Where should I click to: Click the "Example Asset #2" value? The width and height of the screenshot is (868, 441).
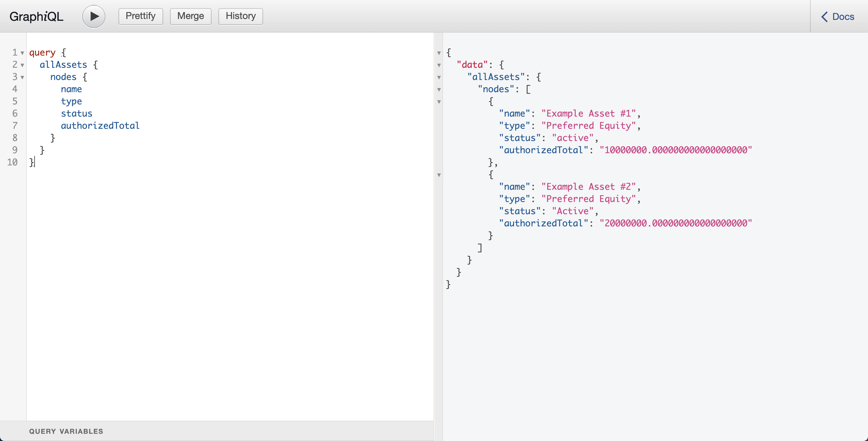tap(589, 187)
